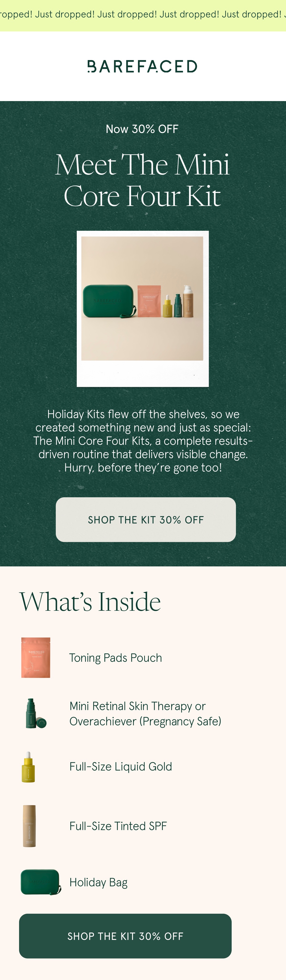
Task: Click the Holiday Kits description paragraph
Action: (x=143, y=441)
